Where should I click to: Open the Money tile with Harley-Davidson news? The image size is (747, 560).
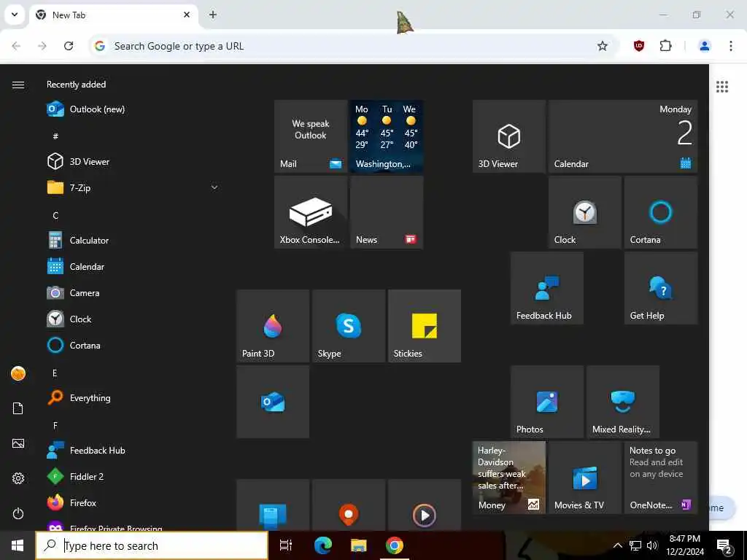[x=508, y=477]
